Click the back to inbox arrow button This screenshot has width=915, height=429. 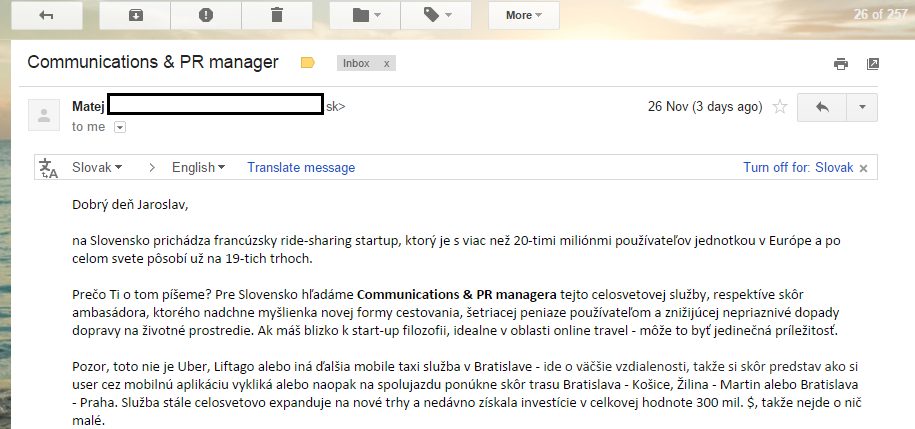pyautogui.click(x=46, y=15)
